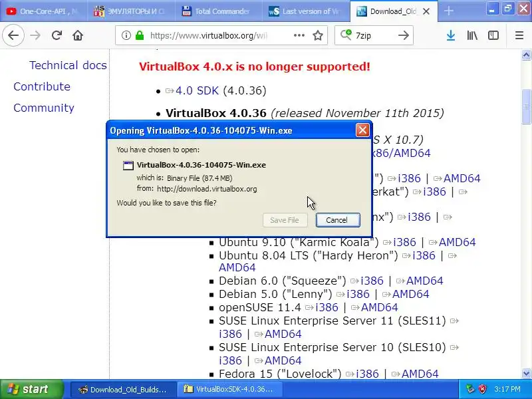
Task: Open the 4.0 SDK download link
Action: click(197, 90)
